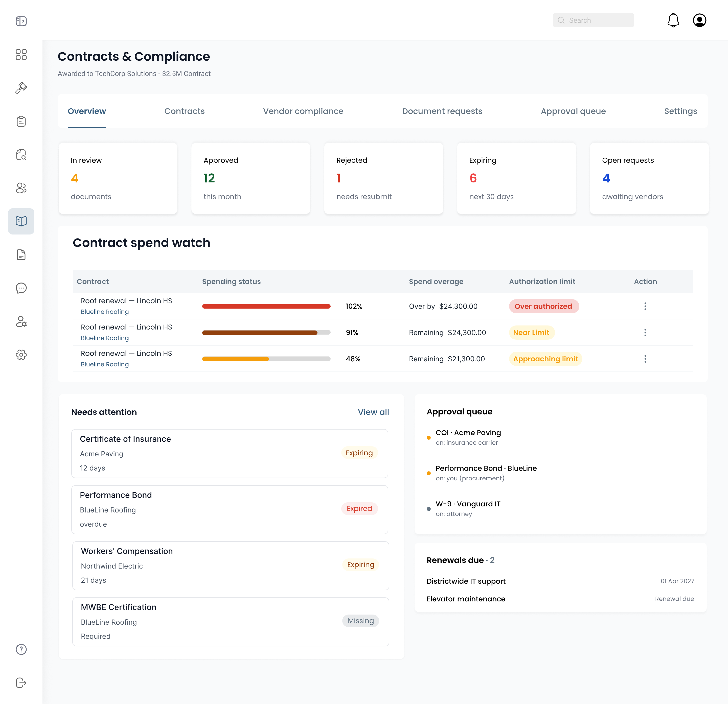The image size is (728, 704).
Task: Open the clipboard icon in sidebar
Action: 21,121
